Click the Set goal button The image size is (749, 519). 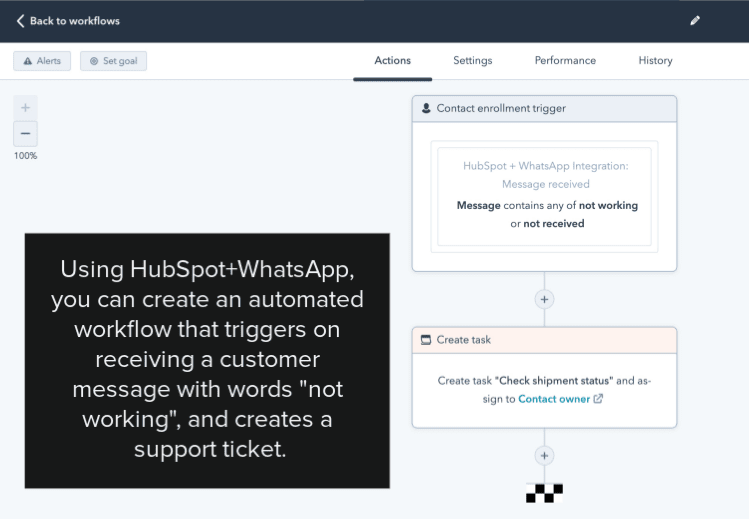113,61
